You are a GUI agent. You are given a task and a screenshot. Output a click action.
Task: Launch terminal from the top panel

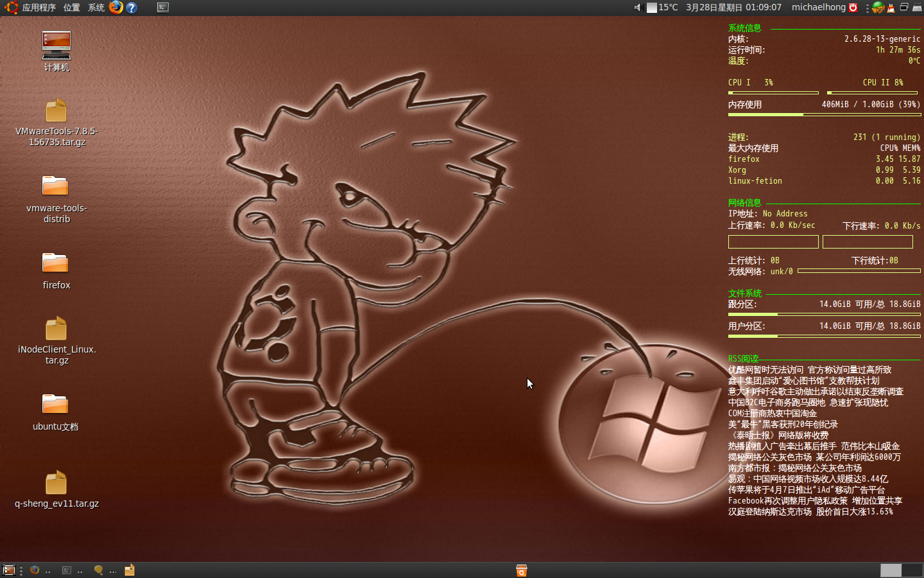[x=163, y=8]
